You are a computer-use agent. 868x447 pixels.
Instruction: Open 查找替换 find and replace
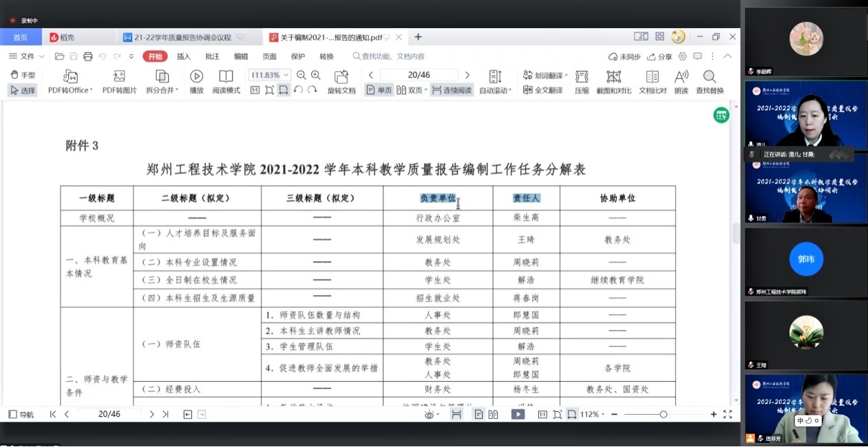click(x=710, y=82)
